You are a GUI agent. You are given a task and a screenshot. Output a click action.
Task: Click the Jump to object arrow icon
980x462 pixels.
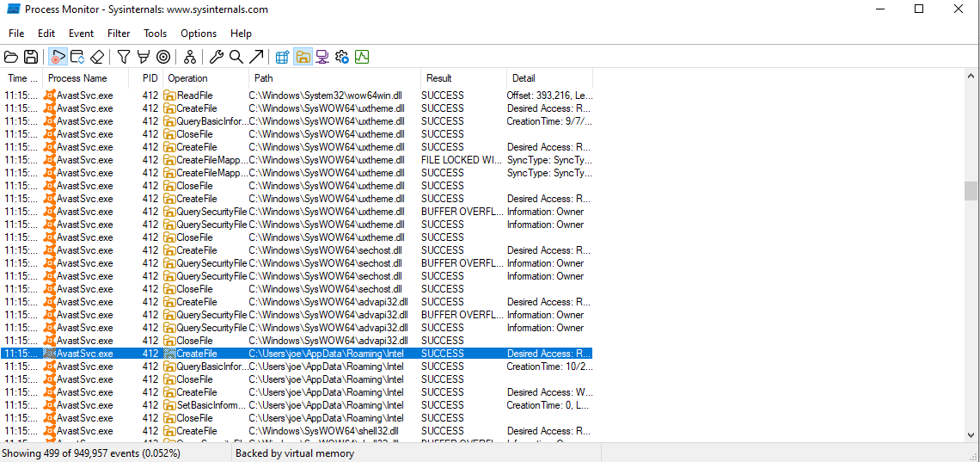(x=255, y=57)
